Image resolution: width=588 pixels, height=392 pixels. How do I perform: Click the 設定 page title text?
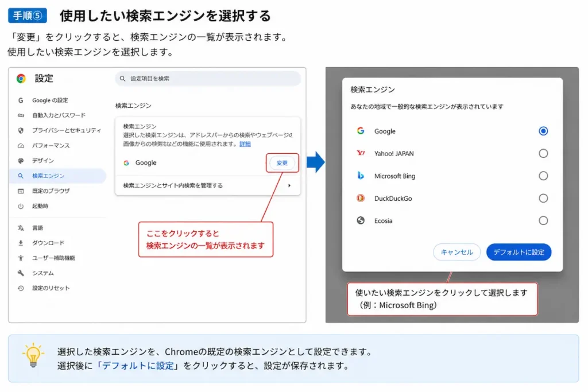[x=44, y=78]
